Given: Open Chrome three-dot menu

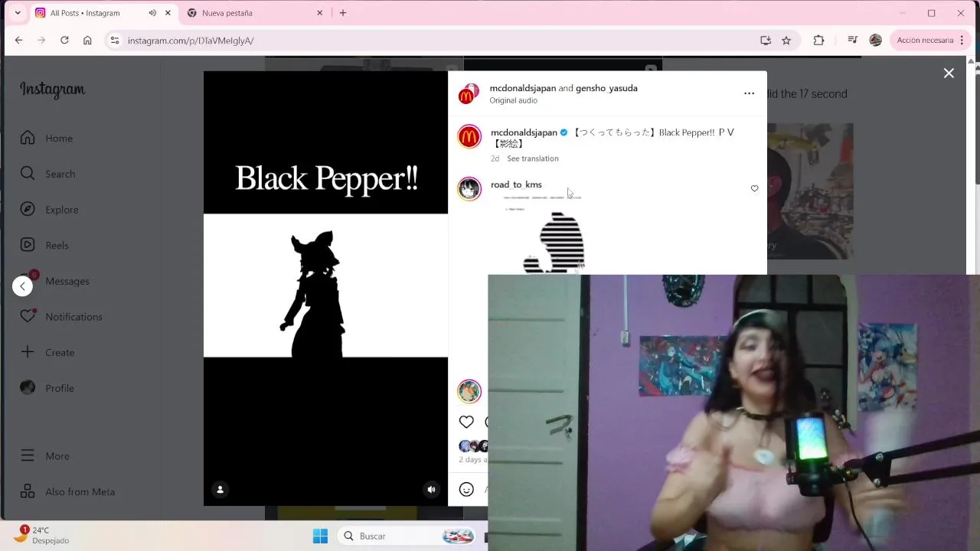Looking at the screenshot, I should (x=962, y=41).
